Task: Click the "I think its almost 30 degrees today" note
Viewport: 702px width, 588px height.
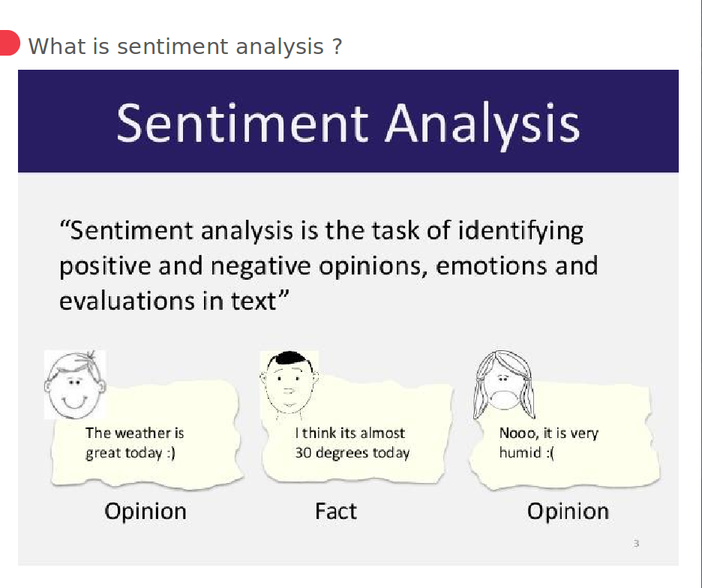Action: pos(352,442)
